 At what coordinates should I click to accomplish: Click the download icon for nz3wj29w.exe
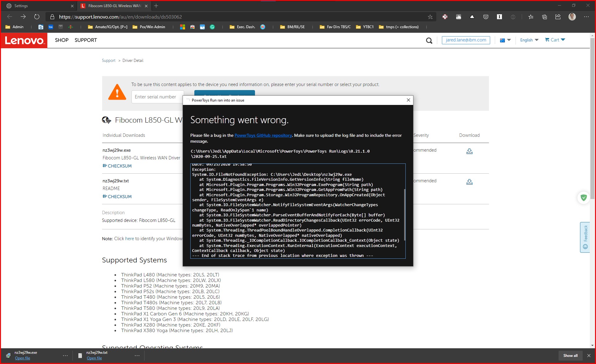[469, 151]
